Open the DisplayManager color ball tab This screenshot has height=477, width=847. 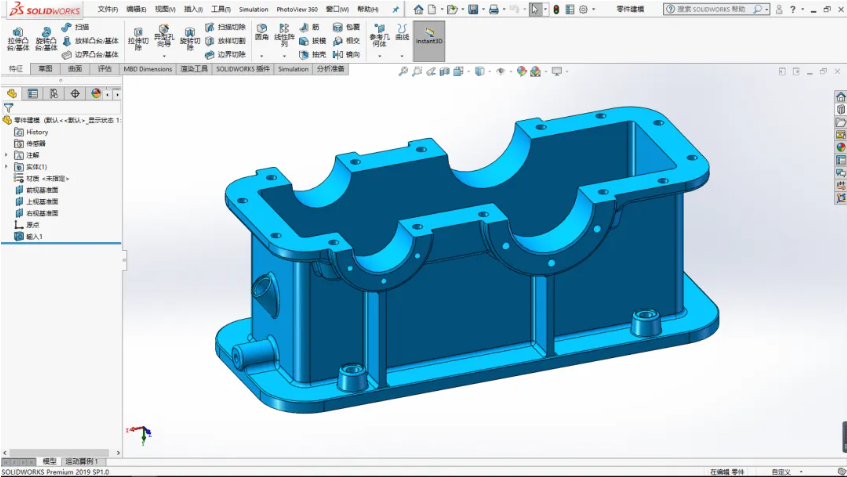coord(96,93)
